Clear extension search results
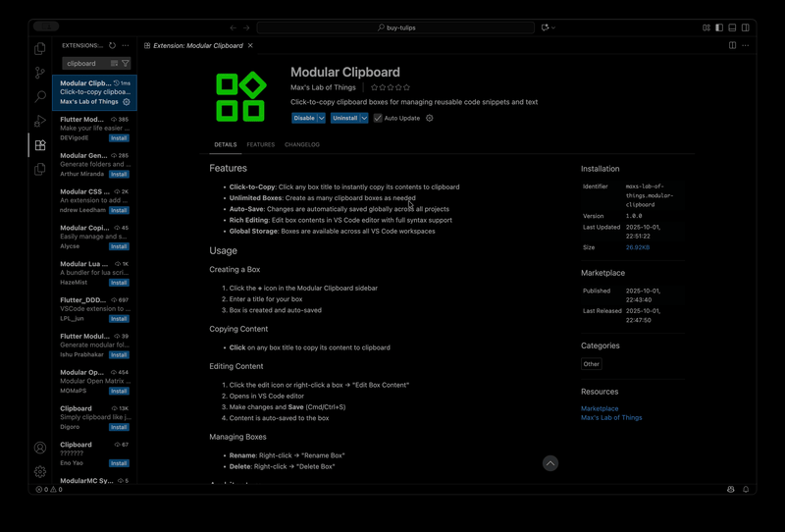This screenshot has width=785, height=532. [x=114, y=64]
